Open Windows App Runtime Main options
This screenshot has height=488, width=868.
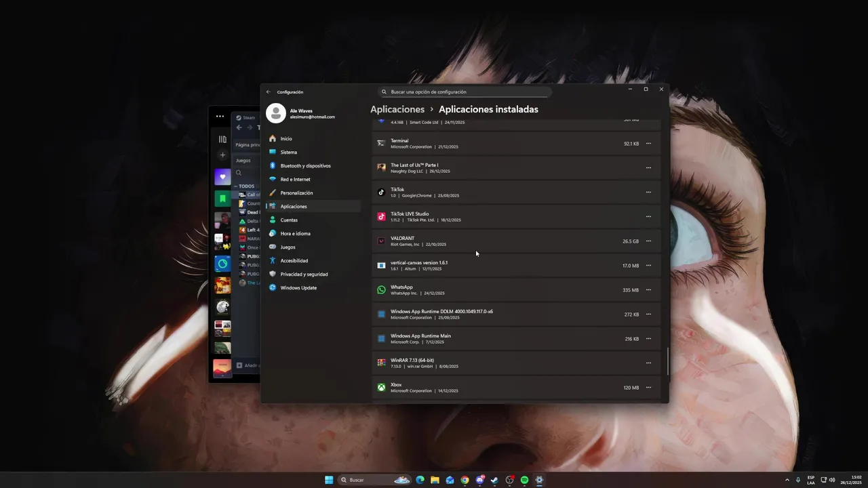click(x=648, y=339)
